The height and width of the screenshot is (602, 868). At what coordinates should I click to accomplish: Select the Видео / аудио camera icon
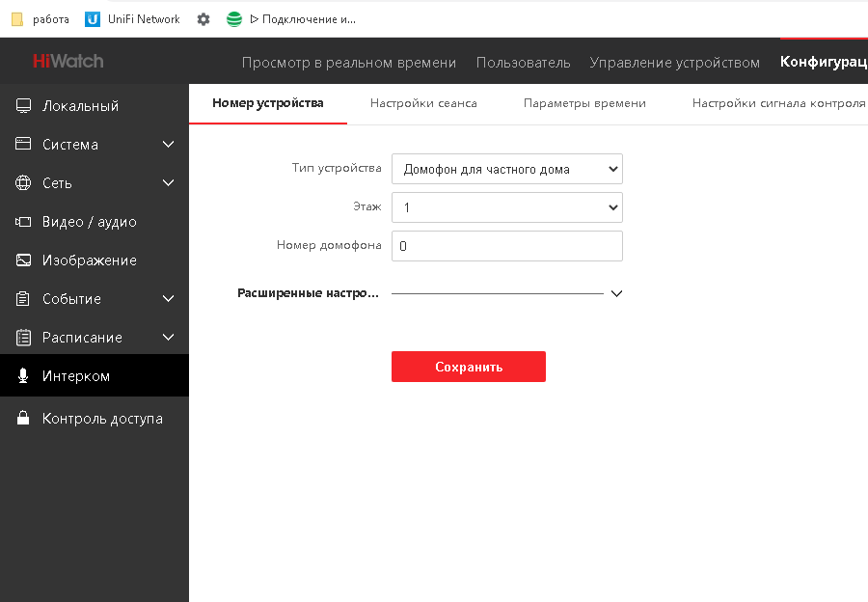[23, 222]
